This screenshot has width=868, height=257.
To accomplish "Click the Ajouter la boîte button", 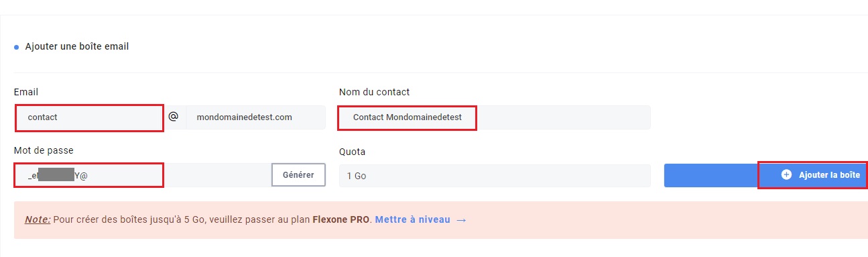I will point(812,175).
